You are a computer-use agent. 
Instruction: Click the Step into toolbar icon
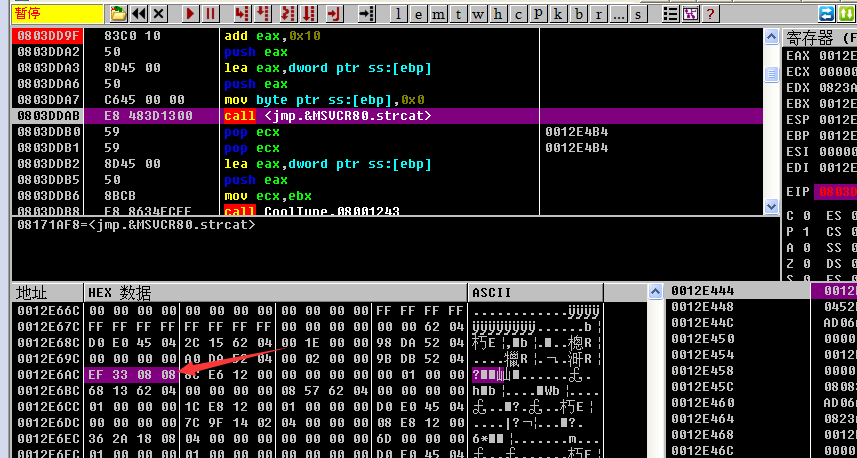click(241, 14)
